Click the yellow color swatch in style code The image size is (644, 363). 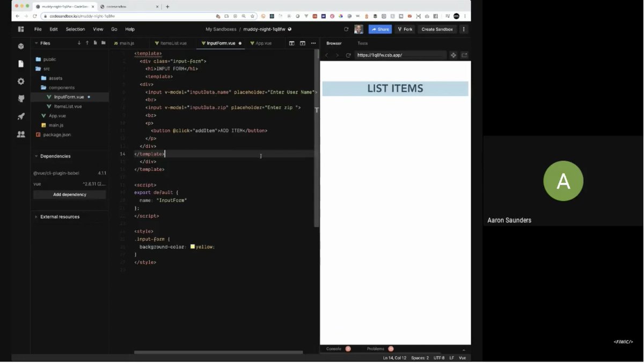193,247
